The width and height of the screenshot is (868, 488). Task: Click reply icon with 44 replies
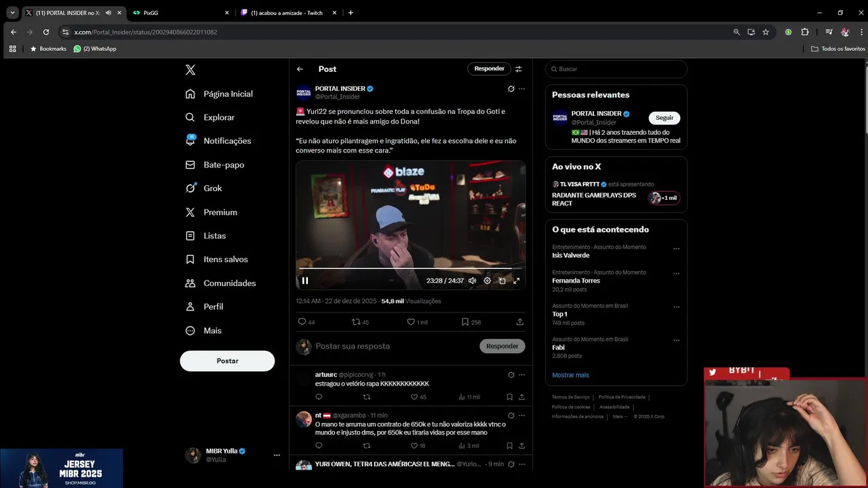(x=307, y=322)
